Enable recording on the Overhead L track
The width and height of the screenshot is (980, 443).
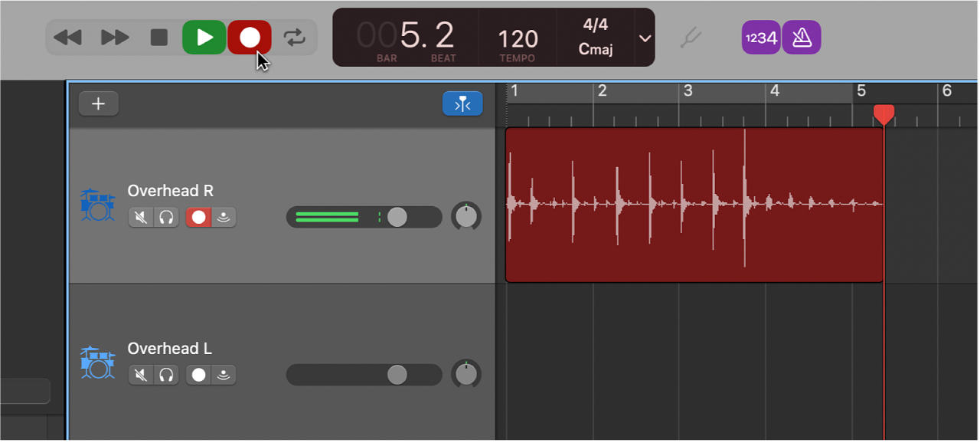point(199,375)
